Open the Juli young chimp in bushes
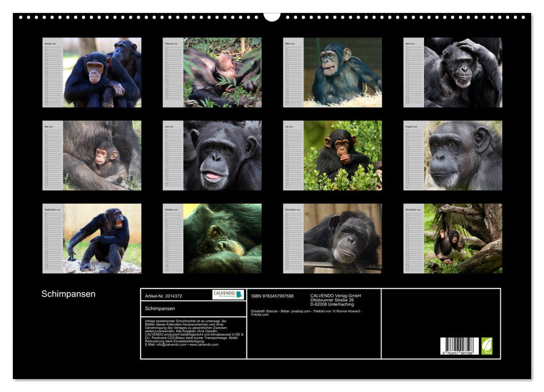Screen dimensions: 544x392 [x=342, y=156]
